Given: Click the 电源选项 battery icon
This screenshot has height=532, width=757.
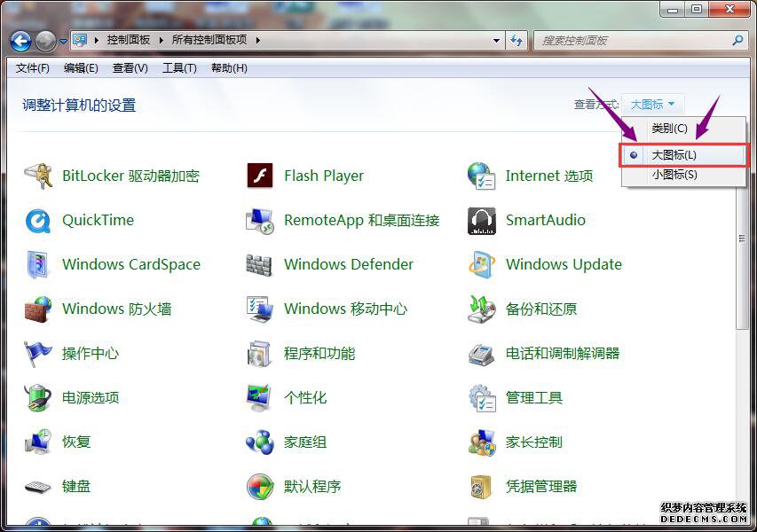Looking at the screenshot, I should tap(38, 397).
